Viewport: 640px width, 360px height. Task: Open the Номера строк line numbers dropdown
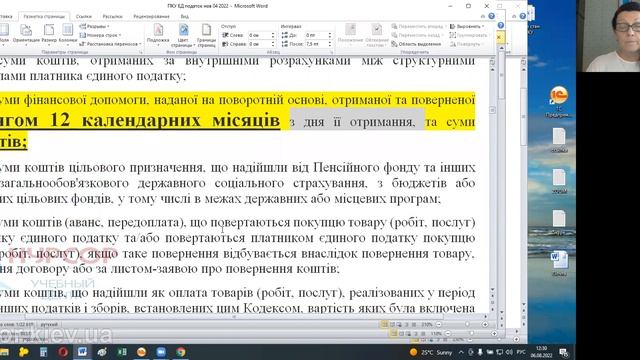pyautogui.click(x=100, y=35)
